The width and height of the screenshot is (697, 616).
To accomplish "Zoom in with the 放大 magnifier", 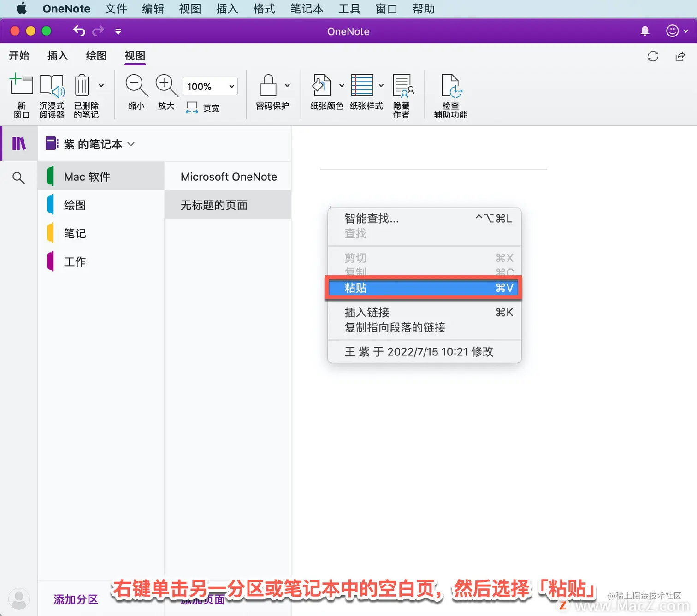I will [166, 92].
